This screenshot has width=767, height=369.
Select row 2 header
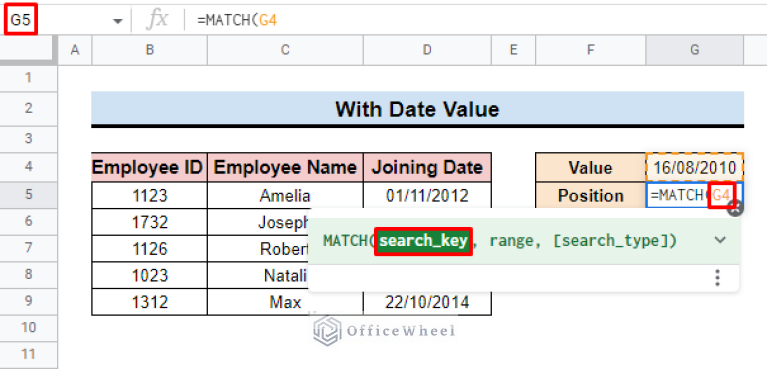pos(29,108)
